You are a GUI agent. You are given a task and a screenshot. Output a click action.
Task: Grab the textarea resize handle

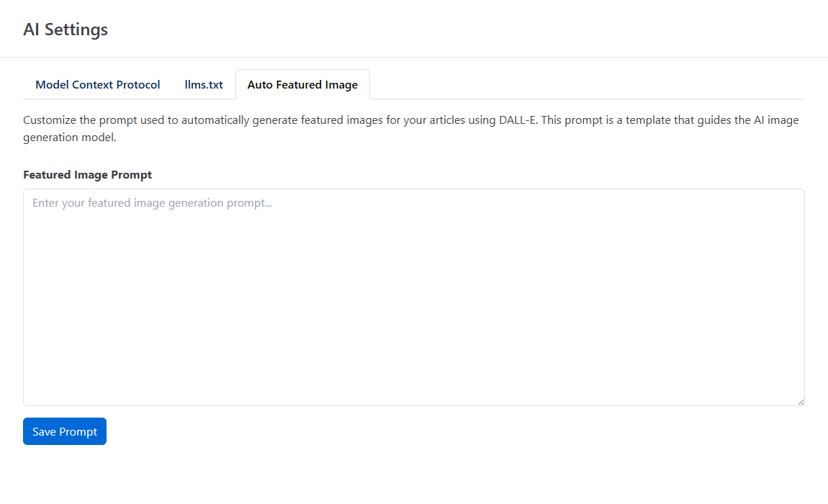pyautogui.click(x=801, y=402)
